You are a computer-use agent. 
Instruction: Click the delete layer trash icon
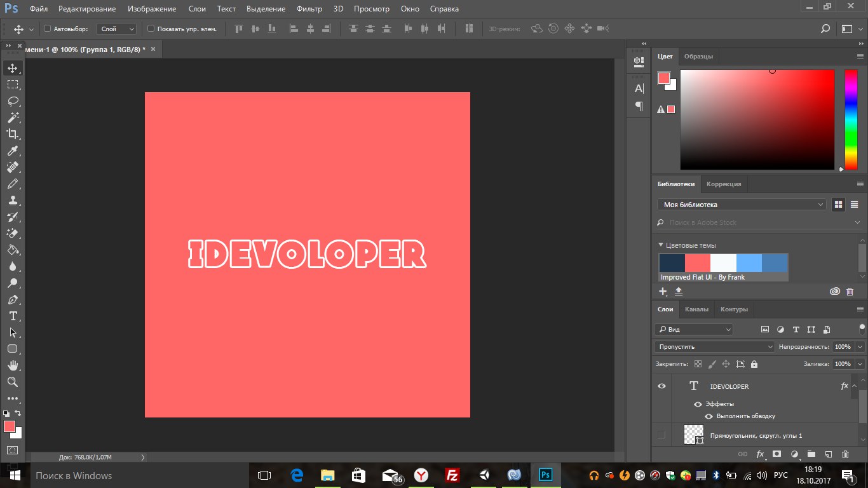[845, 454]
